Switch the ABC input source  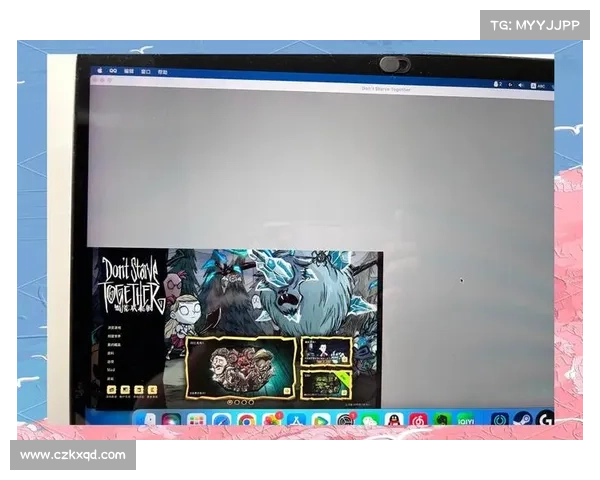(x=538, y=86)
